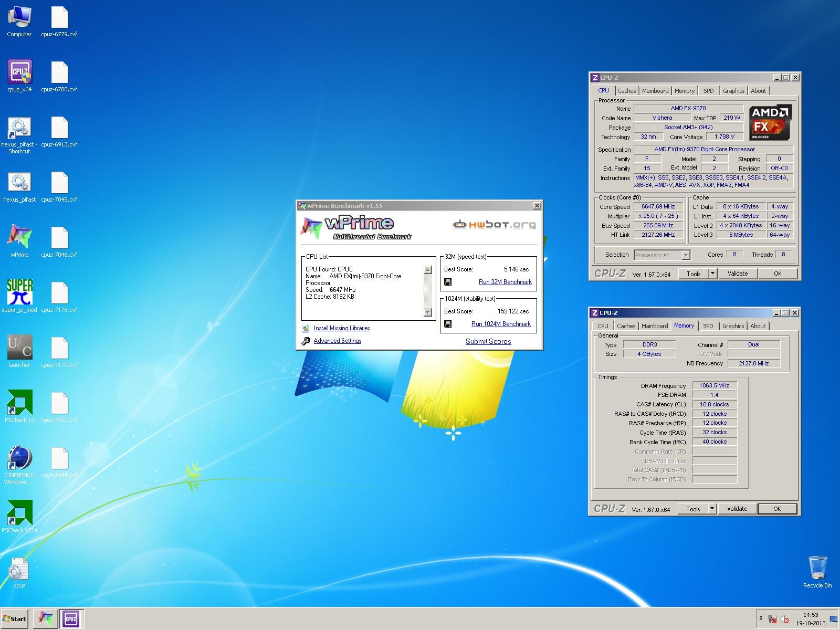Select the PSCheck 1234 desktop icon
The image size is (840, 630).
pos(19,517)
